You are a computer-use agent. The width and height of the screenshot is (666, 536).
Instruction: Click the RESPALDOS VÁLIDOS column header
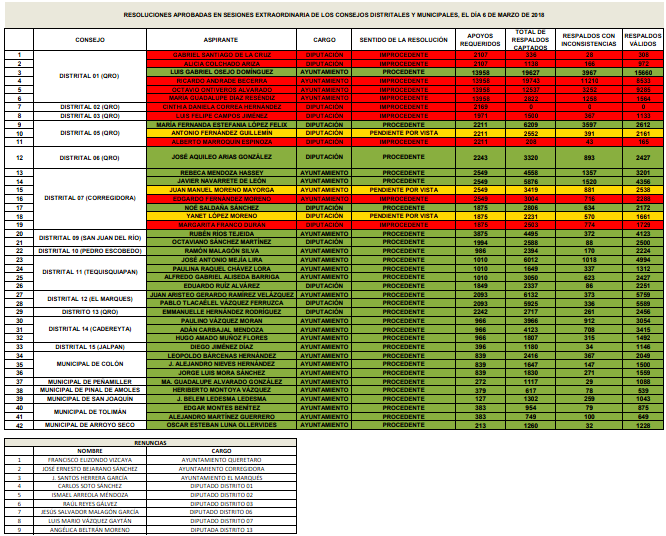tap(643, 39)
